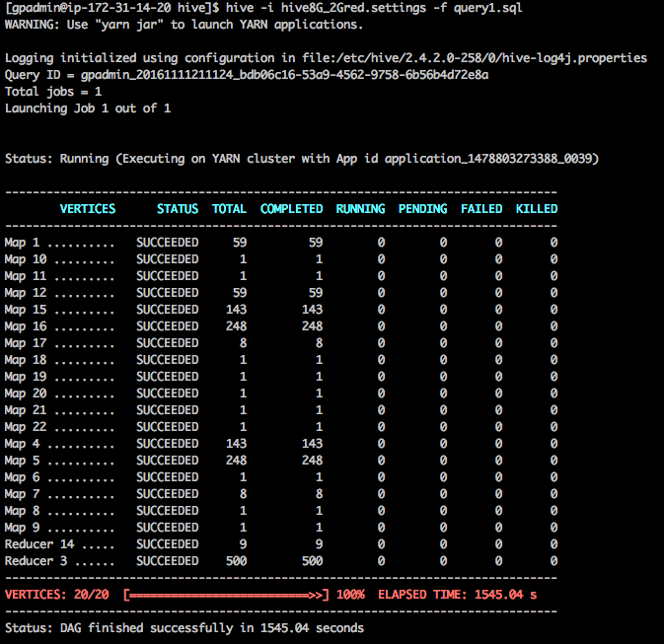The image size is (664, 644).
Task: Select the 'Map 11' vertex name
Action: coord(26,276)
